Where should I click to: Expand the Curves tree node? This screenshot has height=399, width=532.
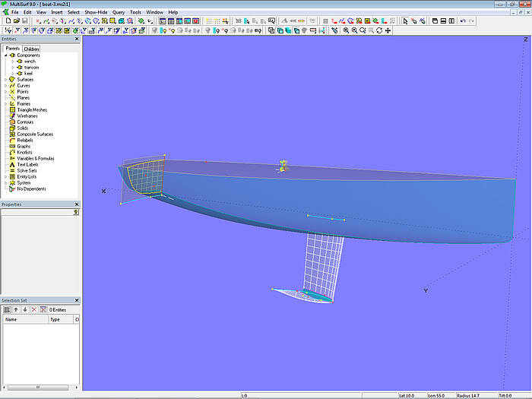5,86
